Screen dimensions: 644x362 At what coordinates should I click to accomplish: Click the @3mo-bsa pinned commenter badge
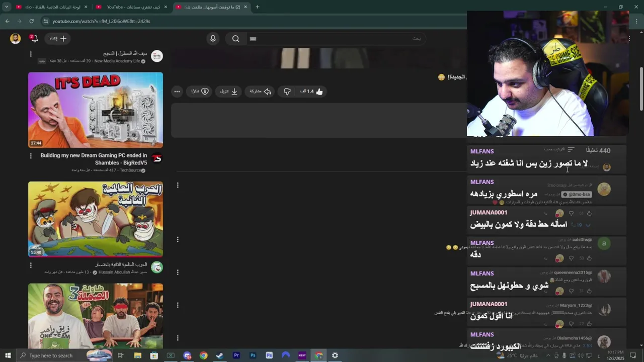576,194
